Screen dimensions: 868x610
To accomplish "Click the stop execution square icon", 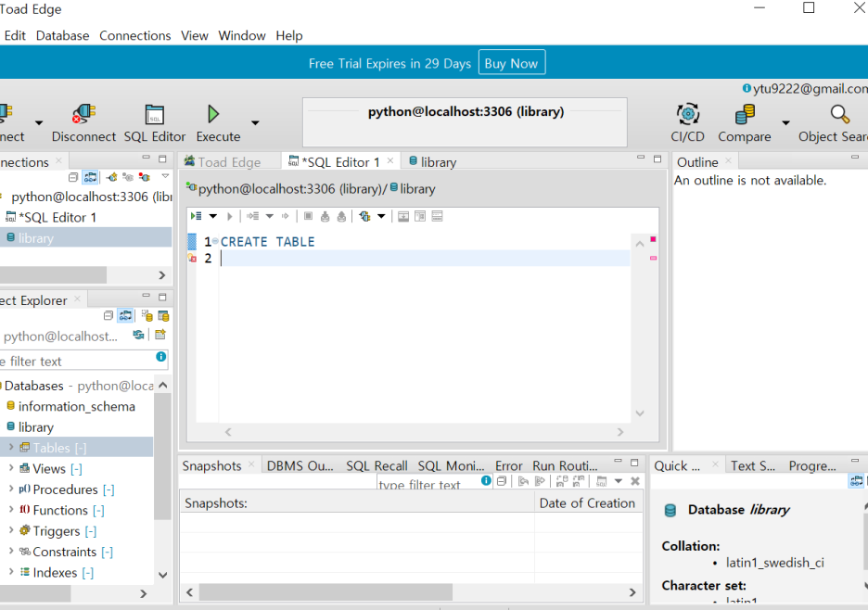I will pos(308,216).
